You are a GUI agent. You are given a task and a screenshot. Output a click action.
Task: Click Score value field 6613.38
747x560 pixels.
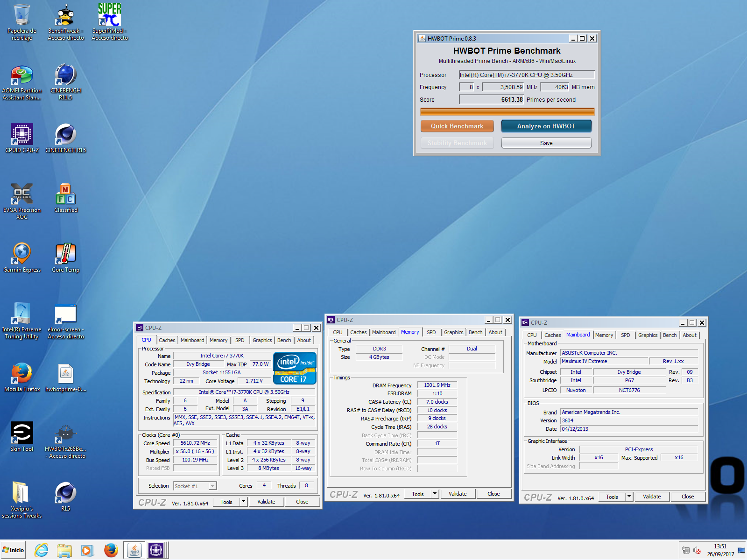pyautogui.click(x=491, y=99)
